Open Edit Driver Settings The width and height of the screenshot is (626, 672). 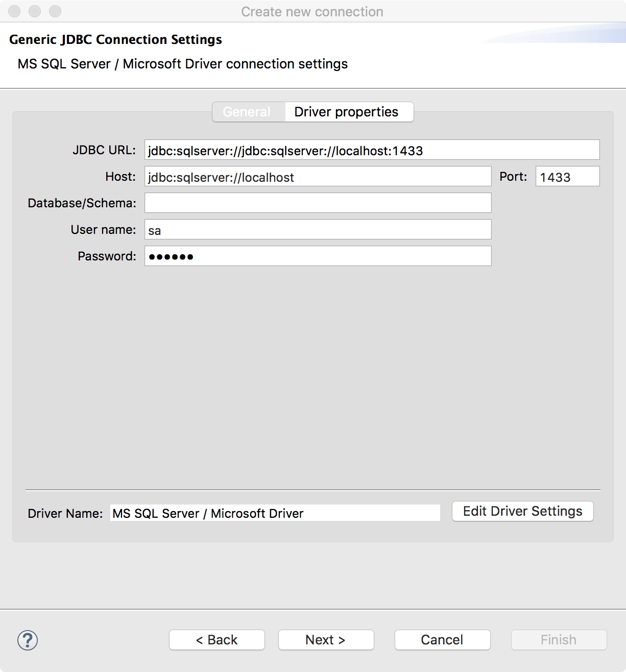pos(523,511)
